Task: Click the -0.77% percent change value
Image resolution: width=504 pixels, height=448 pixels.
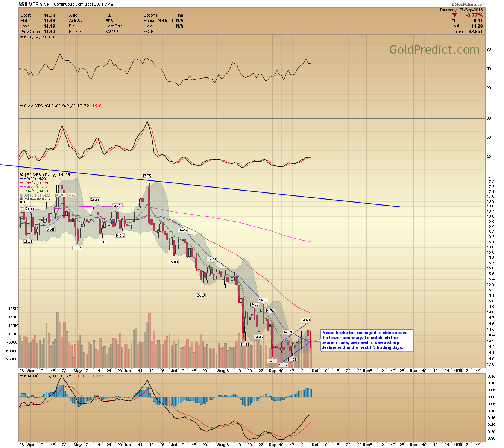Action: 474,15
